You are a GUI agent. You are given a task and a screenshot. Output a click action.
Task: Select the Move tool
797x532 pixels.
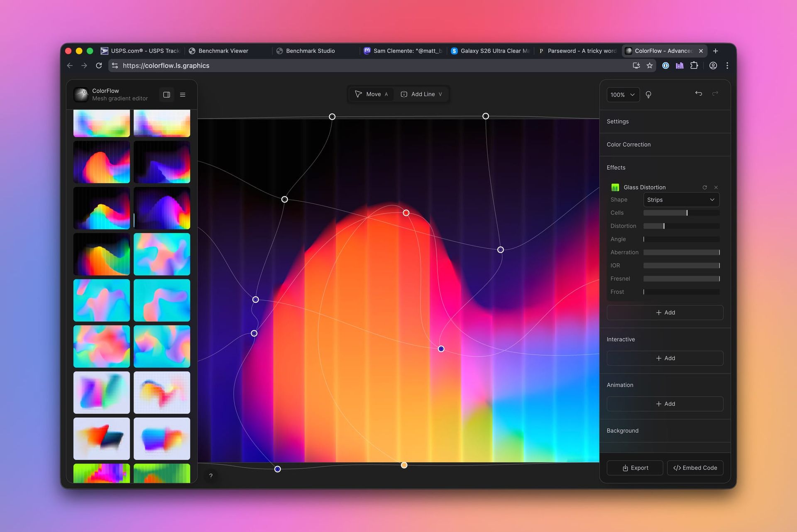tap(372, 94)
